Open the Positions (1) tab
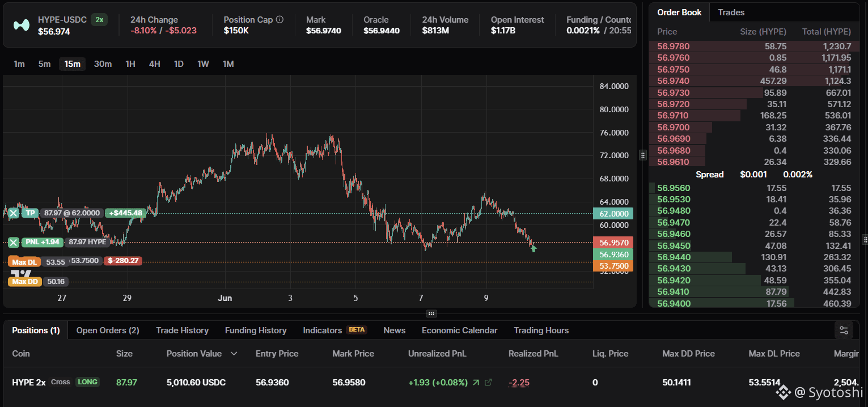The height and width of the screenshot is (407, 868). click(x=36, y=330)
